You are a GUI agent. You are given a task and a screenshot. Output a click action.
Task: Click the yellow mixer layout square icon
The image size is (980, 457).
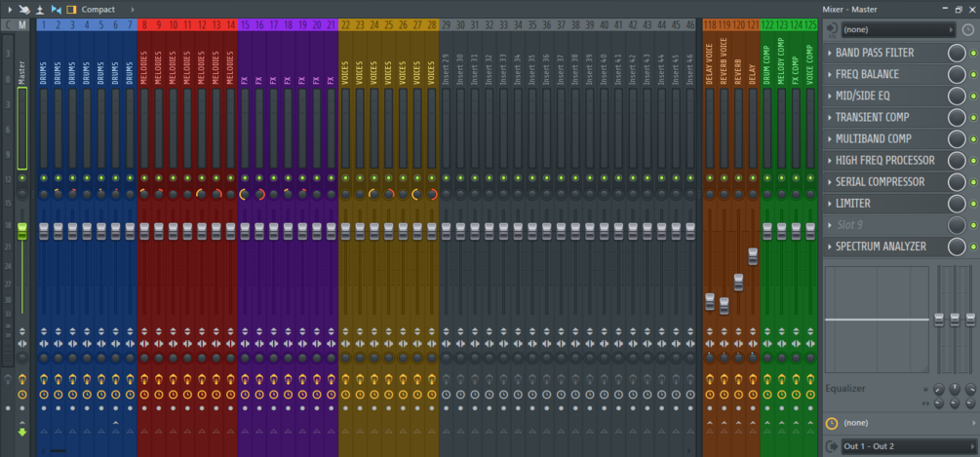(71, 10)
